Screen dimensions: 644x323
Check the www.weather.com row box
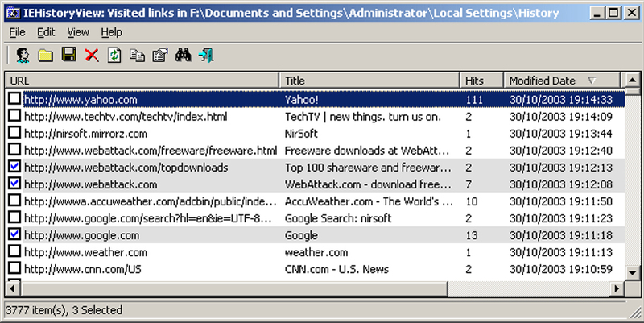pyautogui.click(x=14, y=251)
